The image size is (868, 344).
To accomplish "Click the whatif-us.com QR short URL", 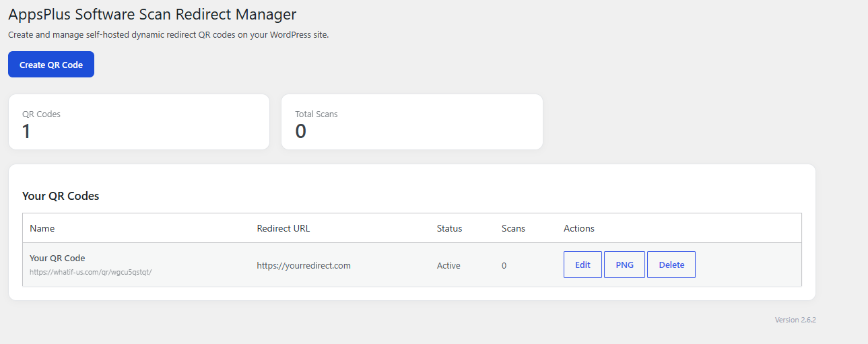I will [x=90, y=272].
